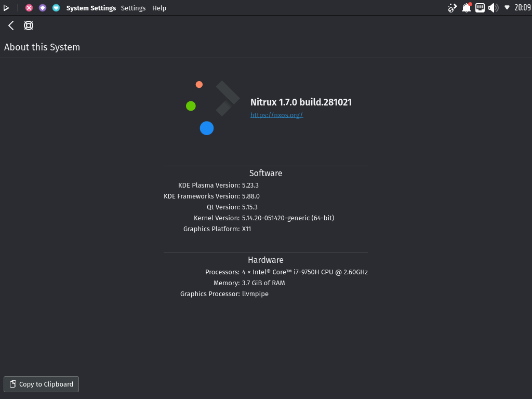This screenshot has width=532, height=399.
Task: Toggle the teal window control in the titlebar
Action: [x=56, y=8]
